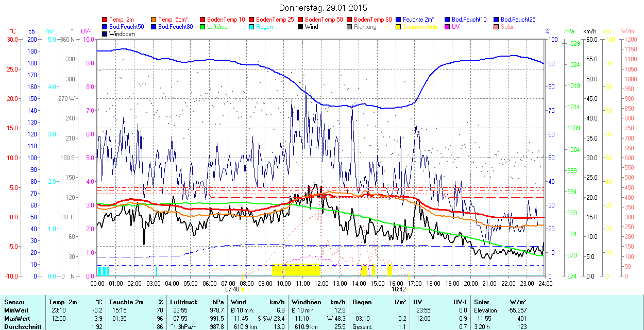Click the chart title Donnerstag, 29.01.2015

pos(323,8)
